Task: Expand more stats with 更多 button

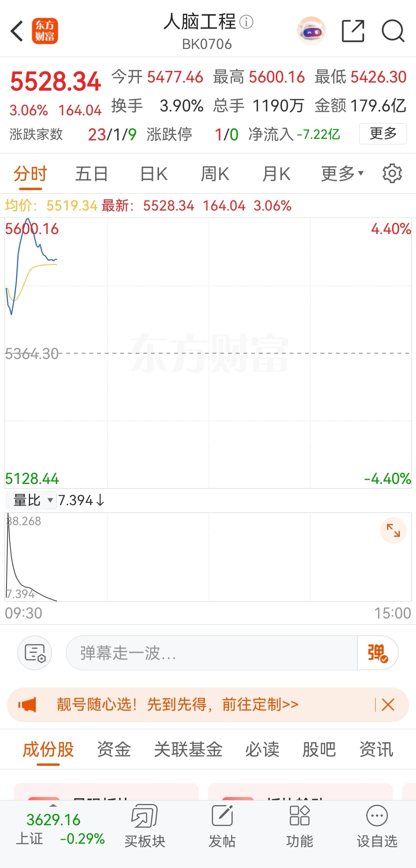Action: [383, 133]
